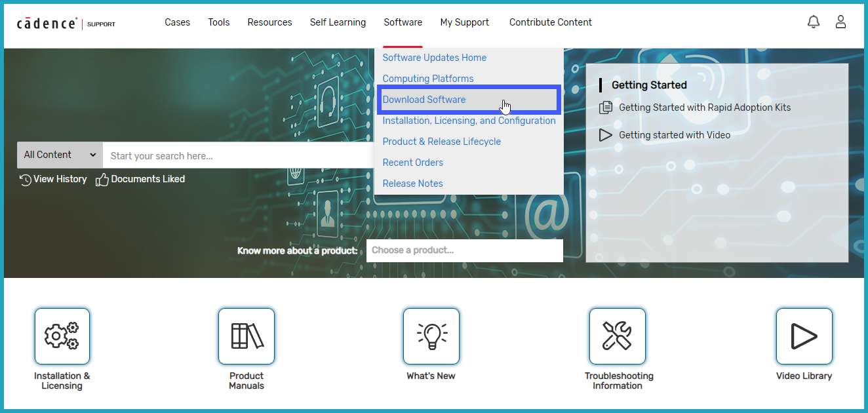The width and height of the screenshot is (868, 413).
Task: Click the notifications bell icon
Action: tap(814, 22)
